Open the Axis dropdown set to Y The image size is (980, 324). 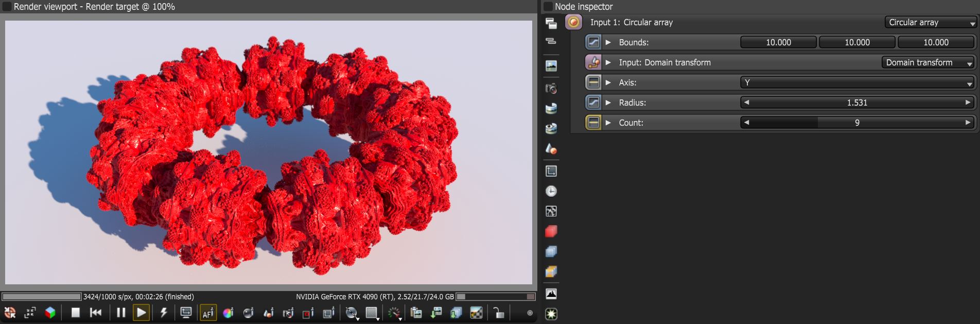point(857,82)
